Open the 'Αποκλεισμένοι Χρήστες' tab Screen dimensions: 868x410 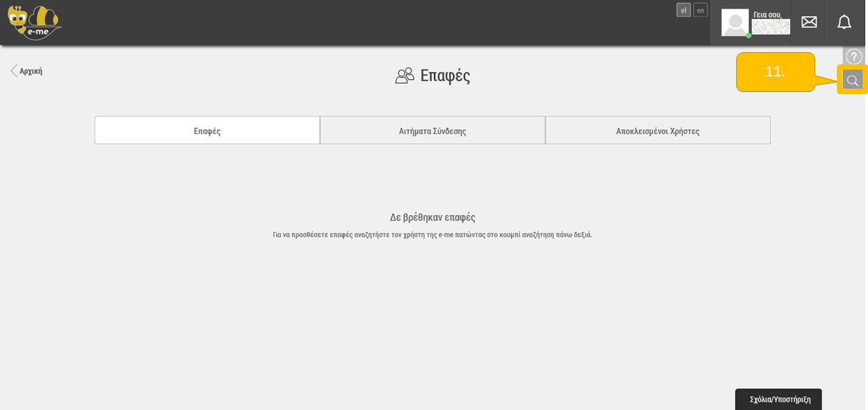tap(658, 131)
